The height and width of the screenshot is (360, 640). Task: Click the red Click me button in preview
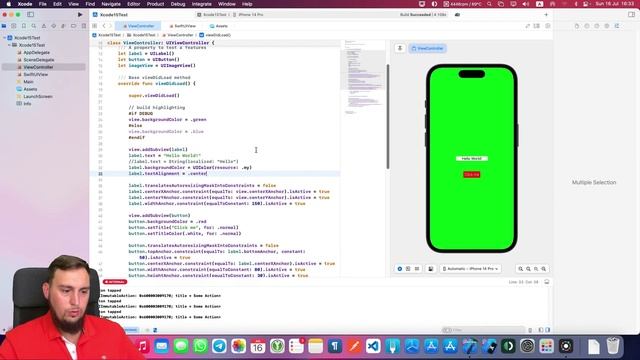point(472,174)
